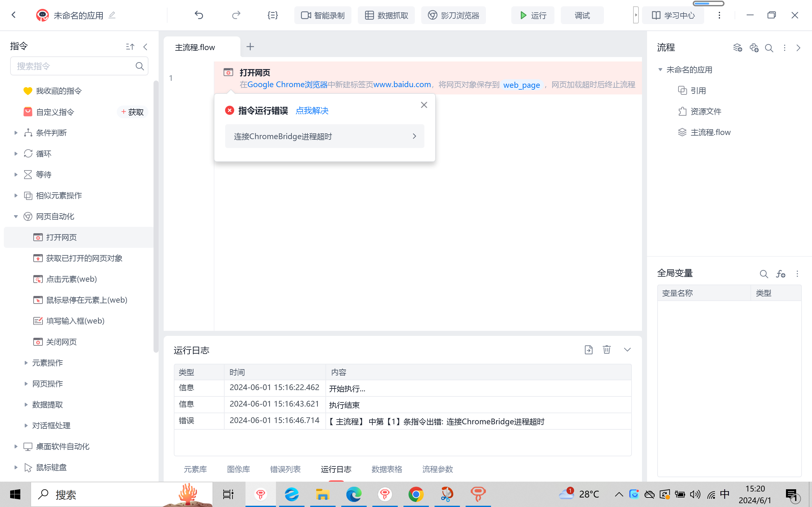Click the 运行 button
Image resolution: width=812 pixels, height=507 pixels.
(x=533, y=16)
